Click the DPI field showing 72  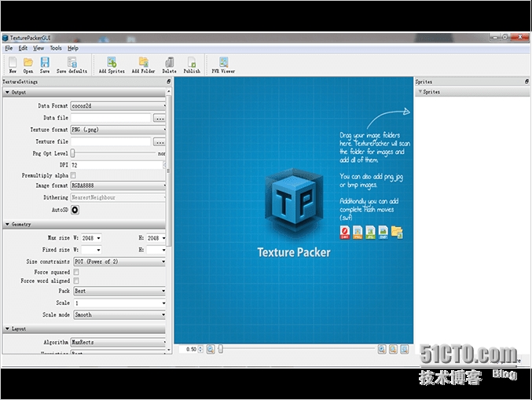(118, 165)
